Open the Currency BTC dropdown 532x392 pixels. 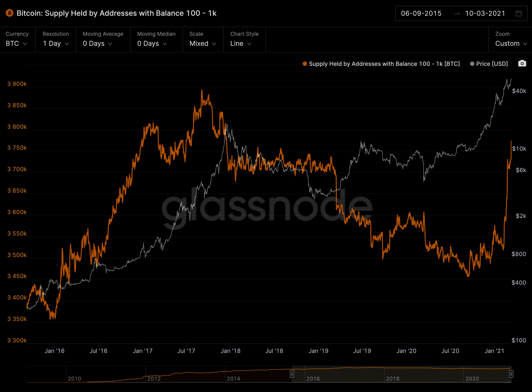(16, 43)
